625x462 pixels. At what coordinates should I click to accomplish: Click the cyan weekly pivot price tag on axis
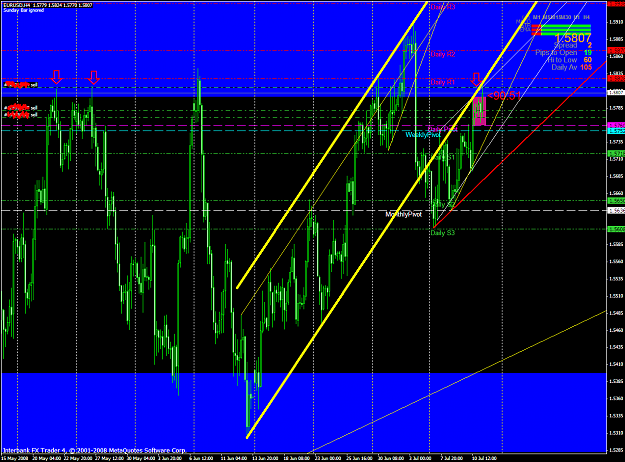tap(616, 131)
